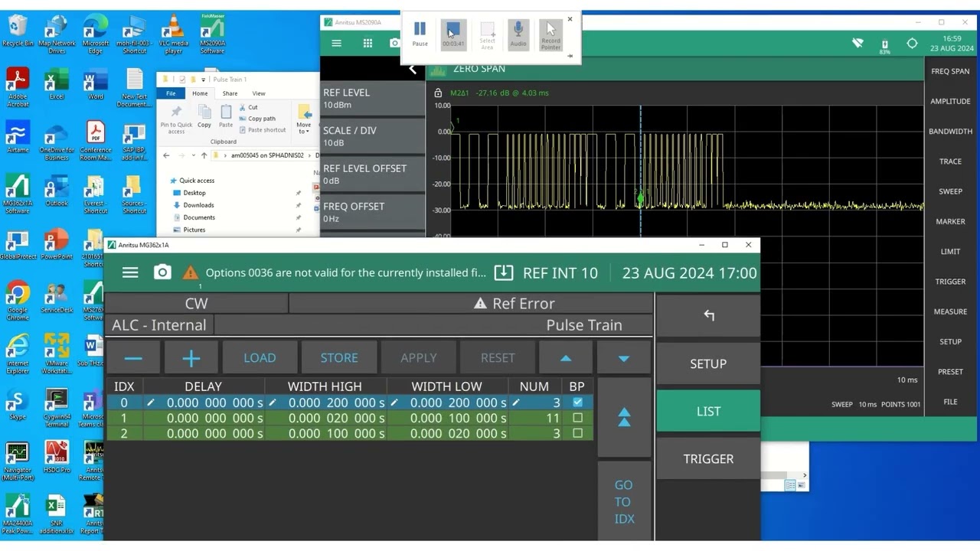Select WIDTH LOW value in row 1

click(x=447, y=418)
